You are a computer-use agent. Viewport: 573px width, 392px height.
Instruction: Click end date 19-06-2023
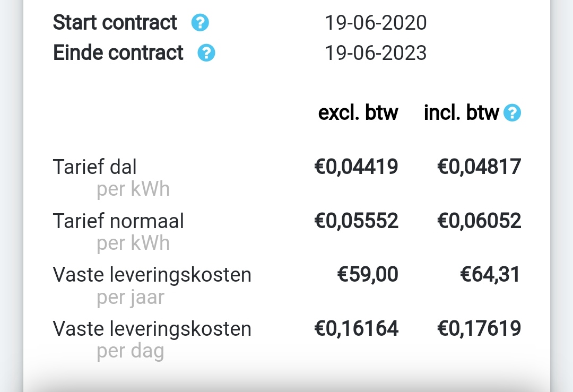[376, 53]
